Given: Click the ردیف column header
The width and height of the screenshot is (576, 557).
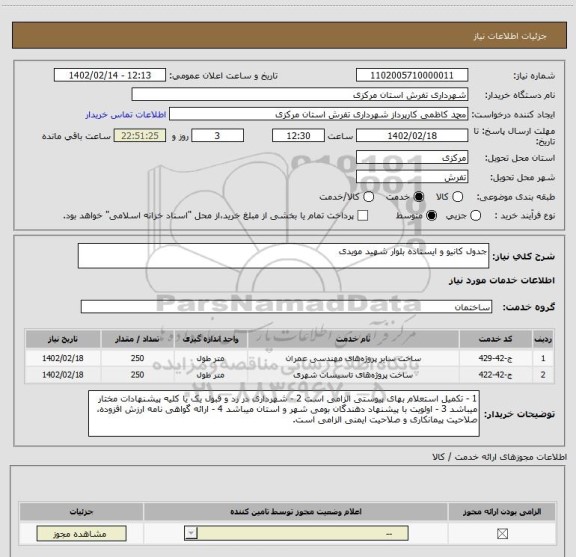Looking at the screenshot, I should 543,339.
